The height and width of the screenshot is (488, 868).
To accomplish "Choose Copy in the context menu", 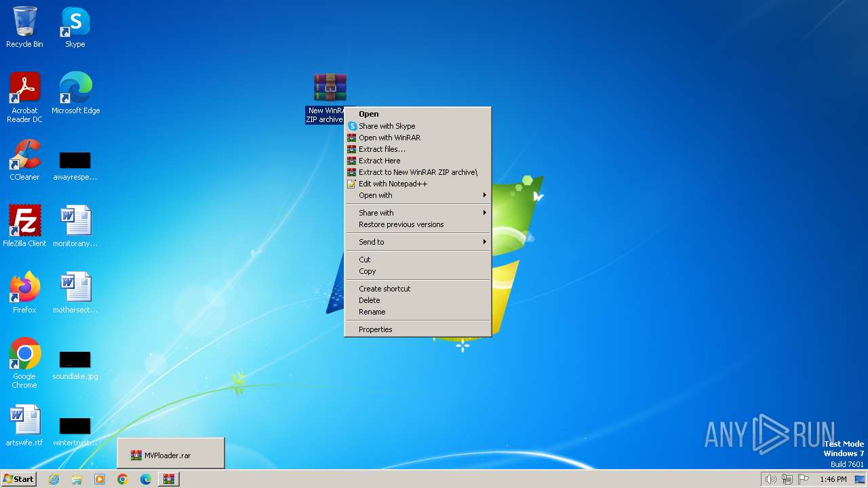I will pyautogui.click(x=418, y=271).
